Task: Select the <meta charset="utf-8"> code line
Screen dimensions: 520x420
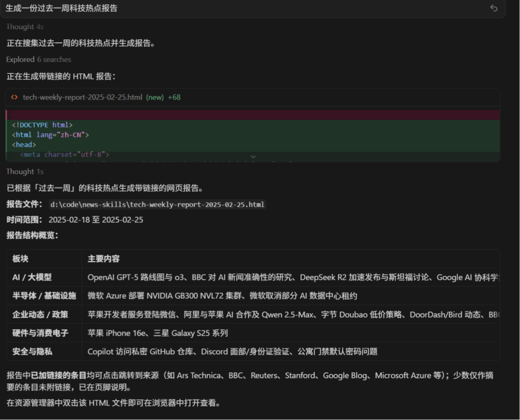Action: [65, 154]
